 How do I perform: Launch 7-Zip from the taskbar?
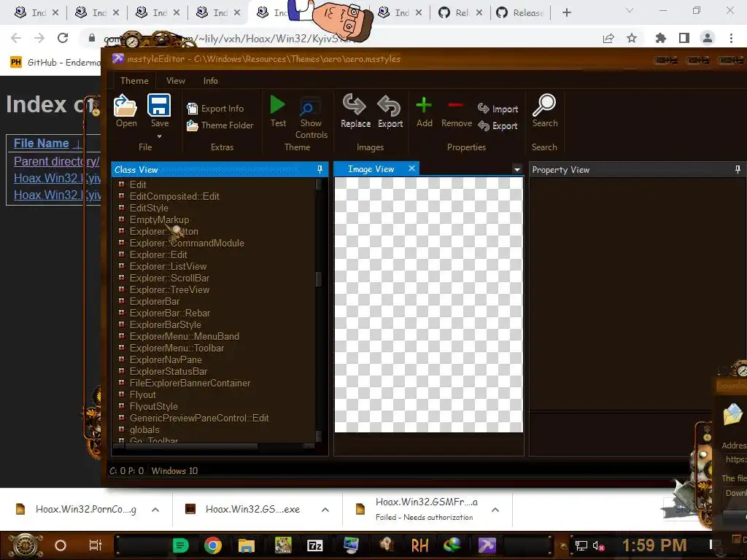pyautogui.click(x=315, y=545)
